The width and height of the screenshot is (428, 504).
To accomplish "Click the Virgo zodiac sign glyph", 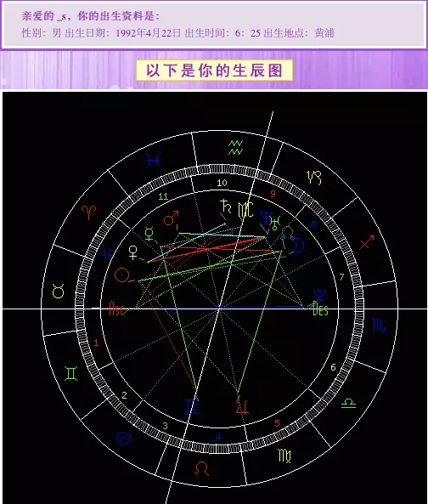I will click(284, 456).
